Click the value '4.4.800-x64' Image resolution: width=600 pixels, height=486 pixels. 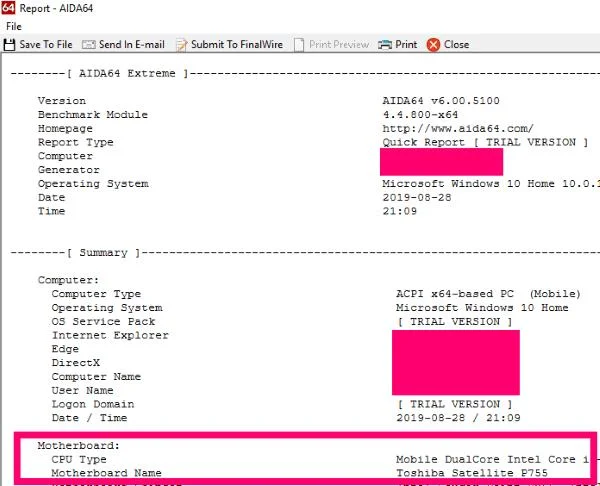pos(420,115)
